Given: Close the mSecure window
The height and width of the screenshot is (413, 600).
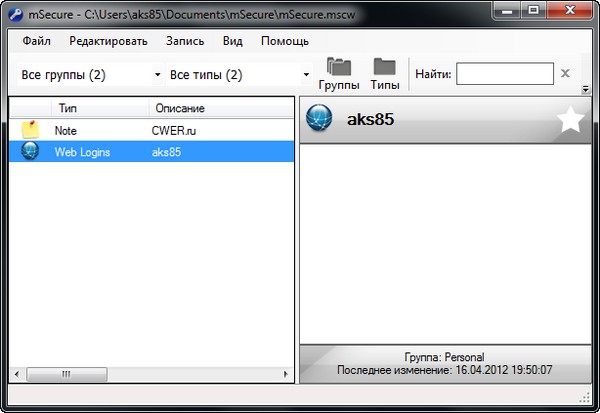Looking at the screenshot, I should pos(570,10).
